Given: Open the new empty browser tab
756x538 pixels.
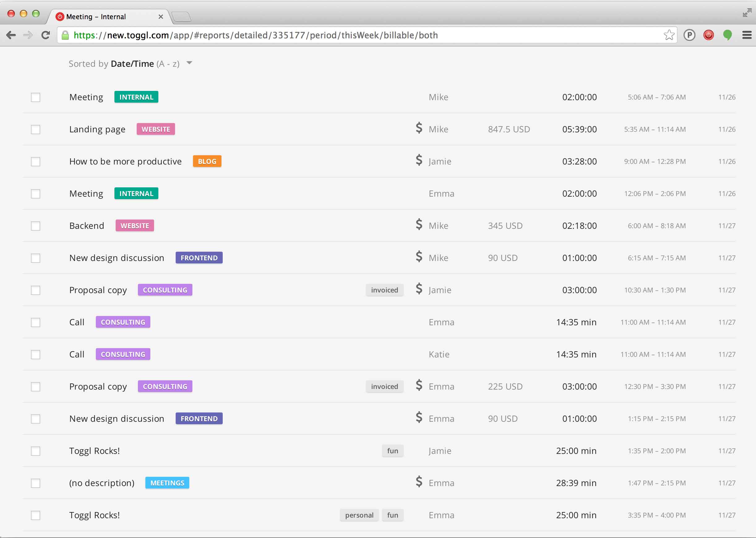Looking at the screenshot, I should [182, 16].
